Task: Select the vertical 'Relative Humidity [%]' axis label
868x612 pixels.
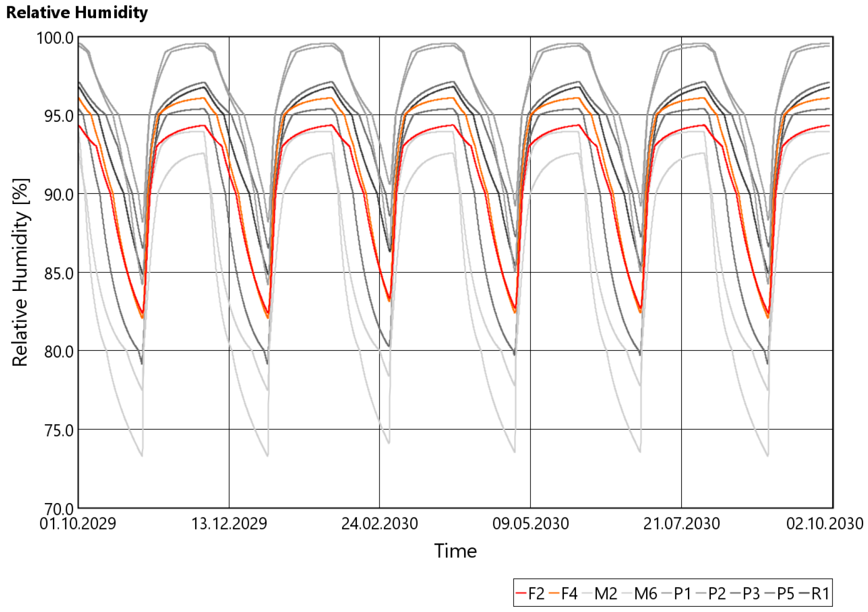Action: click(20, 273)
